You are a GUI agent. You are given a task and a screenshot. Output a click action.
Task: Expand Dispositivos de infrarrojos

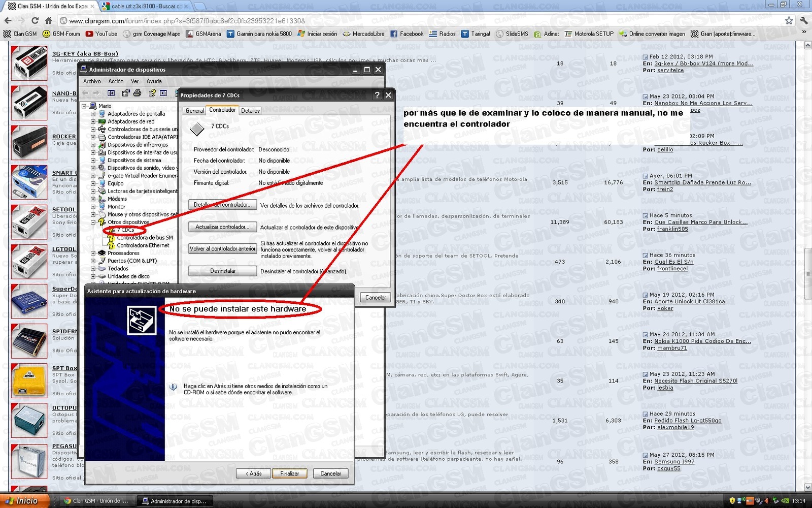93,145
